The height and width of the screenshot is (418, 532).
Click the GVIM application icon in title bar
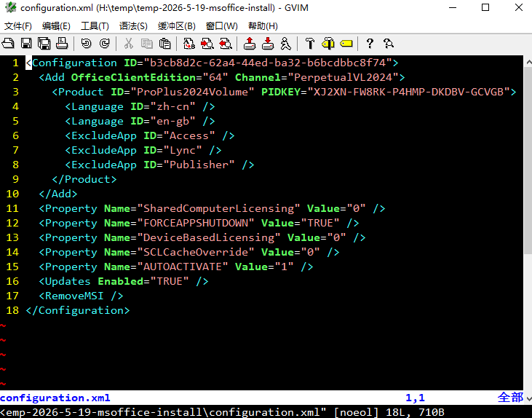point(10,7)
